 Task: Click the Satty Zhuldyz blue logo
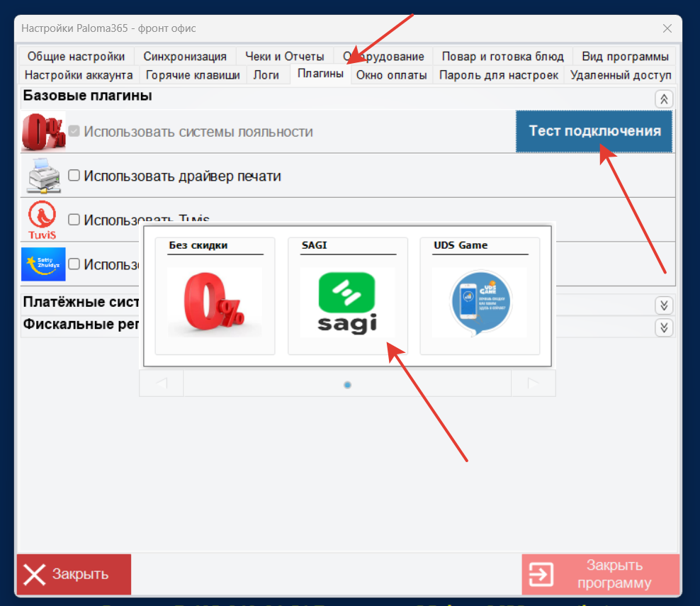click(43, 264)
